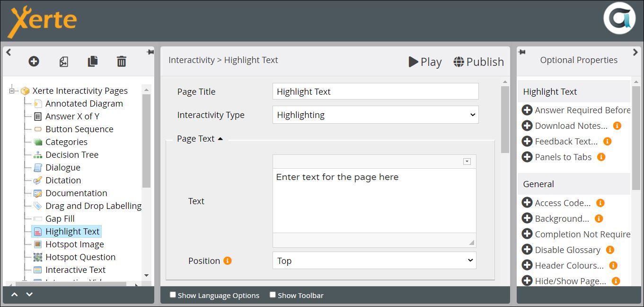Click the add new page plus icon
Viewport: 644px width, 307px height.
click(x=34, y=61)
